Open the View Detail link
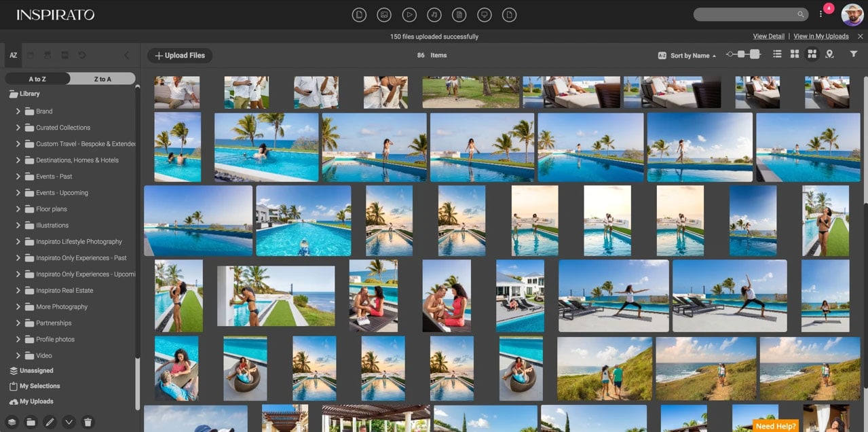This screenshot has width=868, height=432. tap(768, 36)
